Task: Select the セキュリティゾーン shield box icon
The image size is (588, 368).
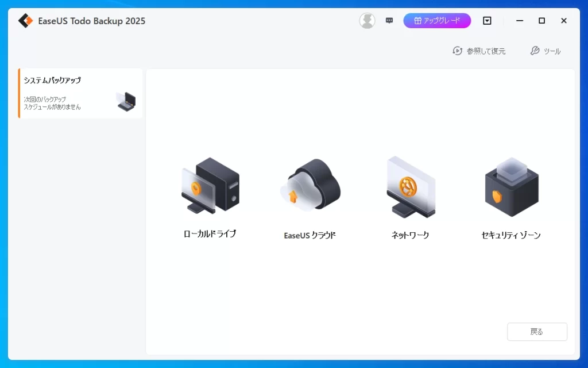Action: [510, 186]
